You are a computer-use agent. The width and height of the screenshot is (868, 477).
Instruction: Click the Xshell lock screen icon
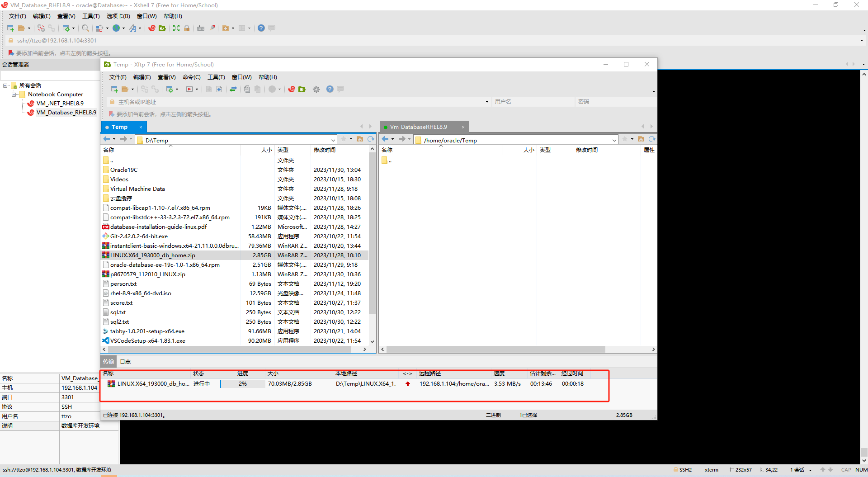(187, 28)
